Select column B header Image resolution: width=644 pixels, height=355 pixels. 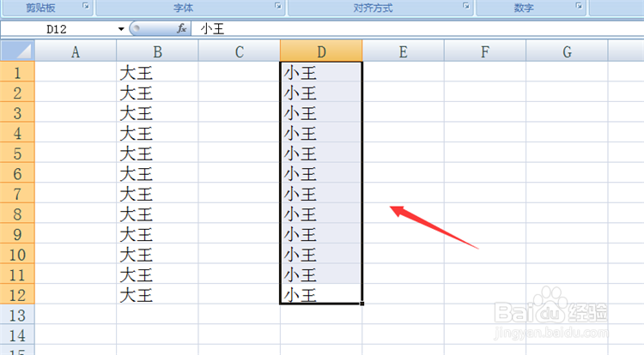157,51
